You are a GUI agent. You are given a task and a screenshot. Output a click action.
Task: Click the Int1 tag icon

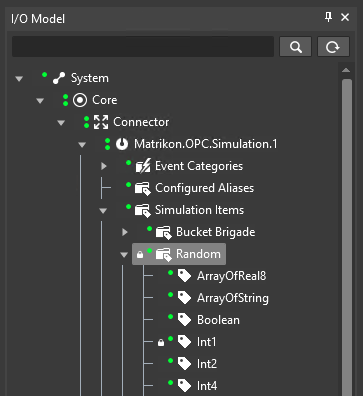pyautogui.click(x=184, y=342)
